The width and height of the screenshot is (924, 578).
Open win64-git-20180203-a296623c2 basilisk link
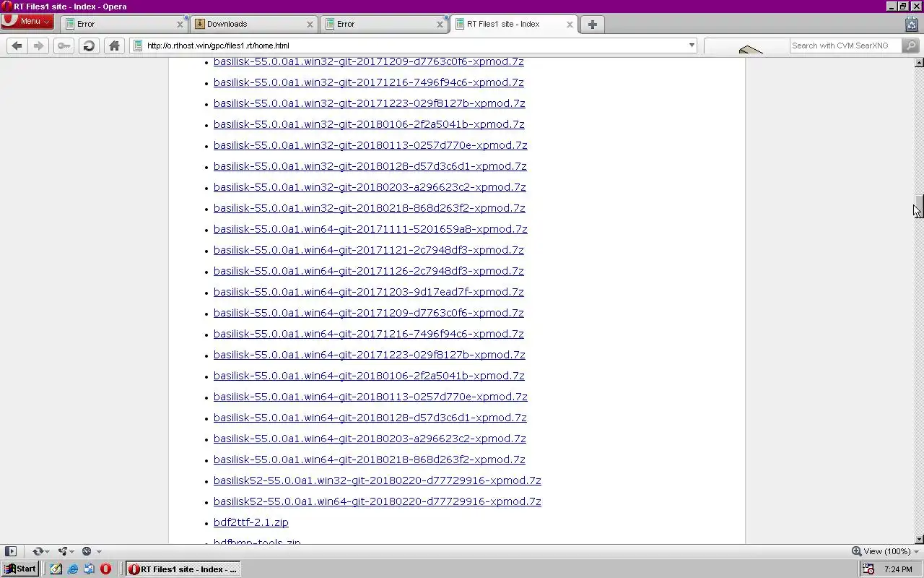(370, 439)
